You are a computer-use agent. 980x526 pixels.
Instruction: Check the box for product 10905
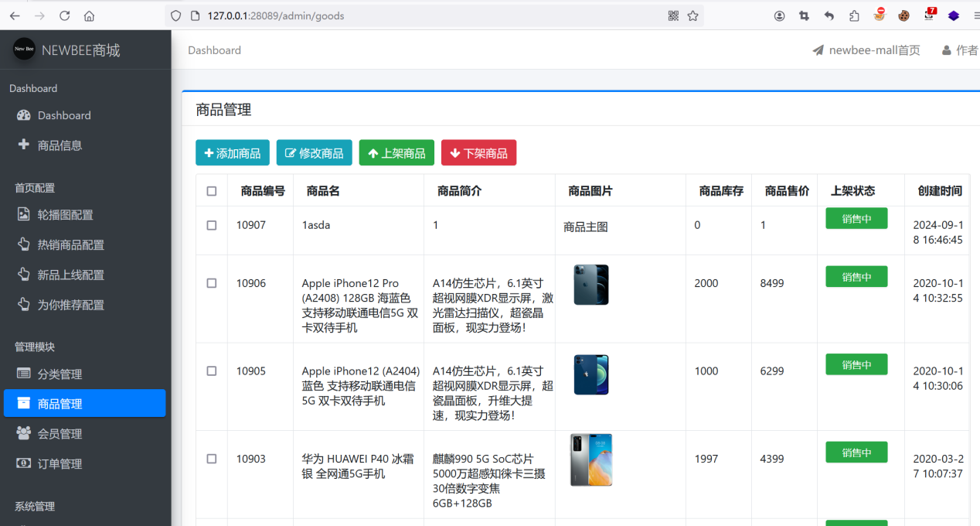[212, 371]
